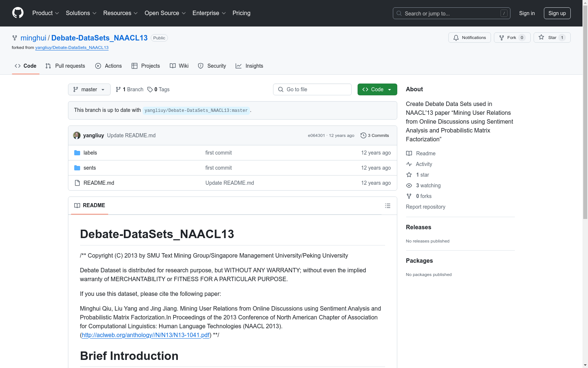The width and height of the screenshot is (588, 368).
Task: Click the Readme book icon in About
Action: point(409,153)
